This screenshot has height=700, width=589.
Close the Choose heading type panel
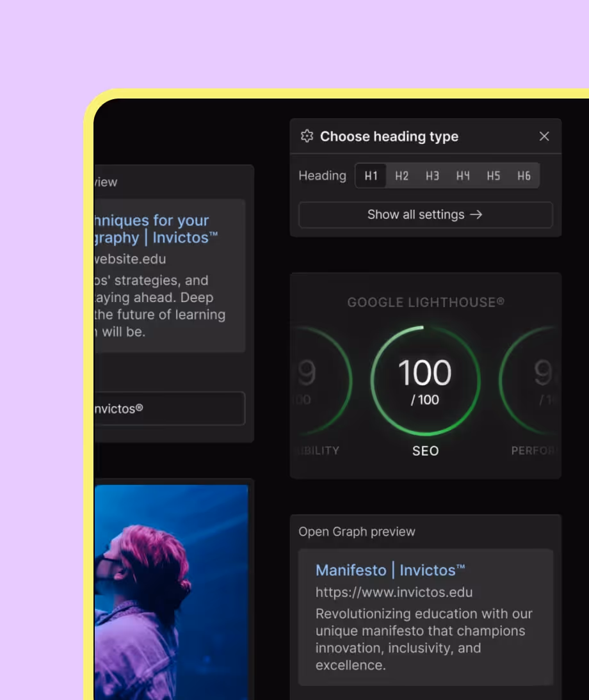pyautogui.click(x=544, y=136)
